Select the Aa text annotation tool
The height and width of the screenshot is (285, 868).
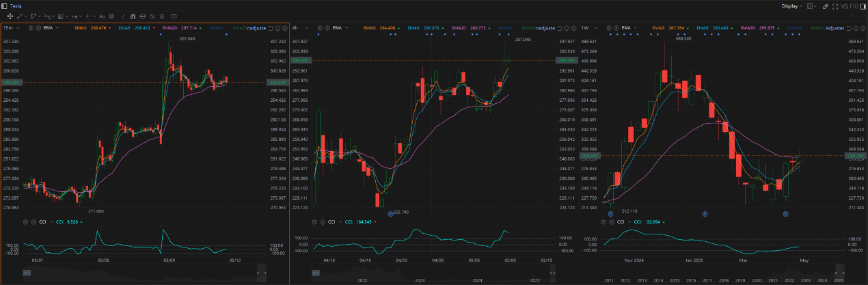pyautogui.click(x=102, y=16)
